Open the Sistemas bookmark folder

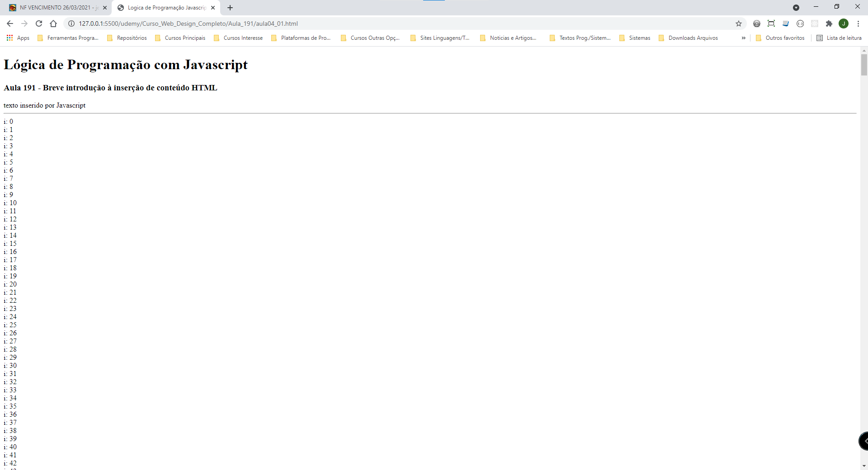click(635, 38)
